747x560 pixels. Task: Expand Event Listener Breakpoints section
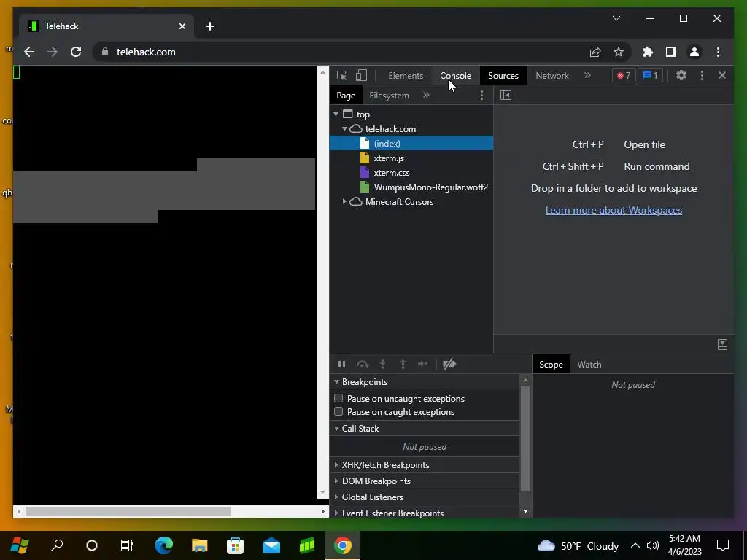pos(337,513)
